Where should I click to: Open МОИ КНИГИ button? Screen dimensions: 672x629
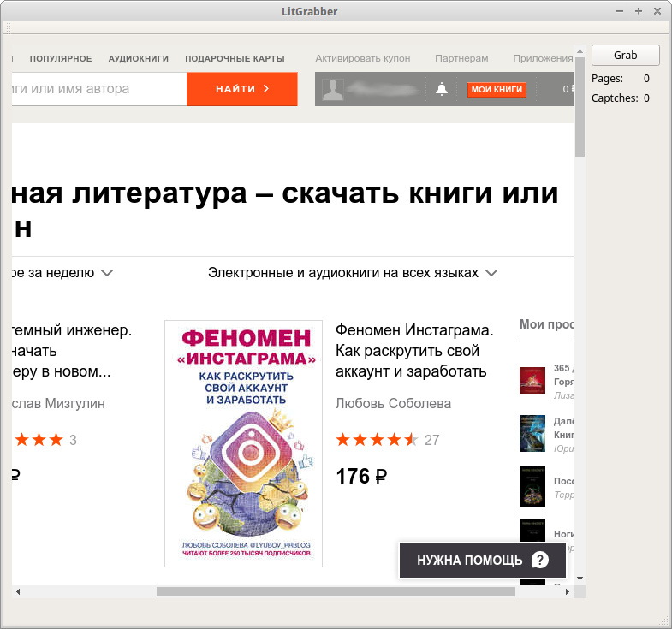pyautogui.click(x=497, y=90)
